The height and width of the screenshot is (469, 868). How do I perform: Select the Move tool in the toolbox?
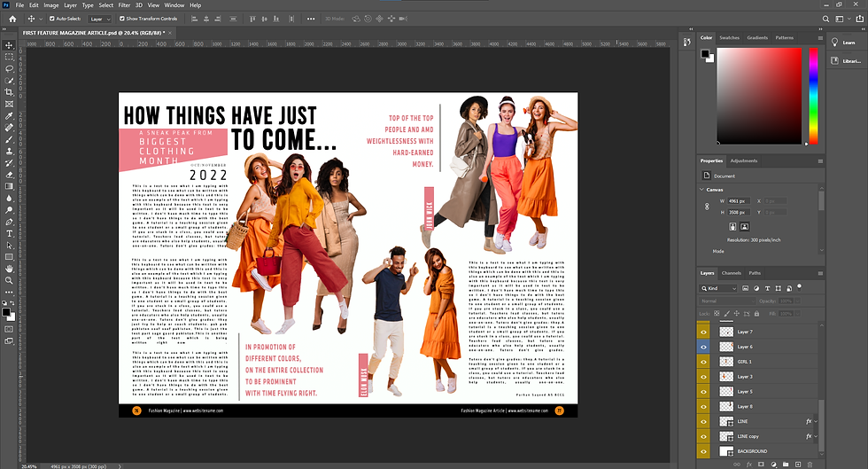(9, 45)
